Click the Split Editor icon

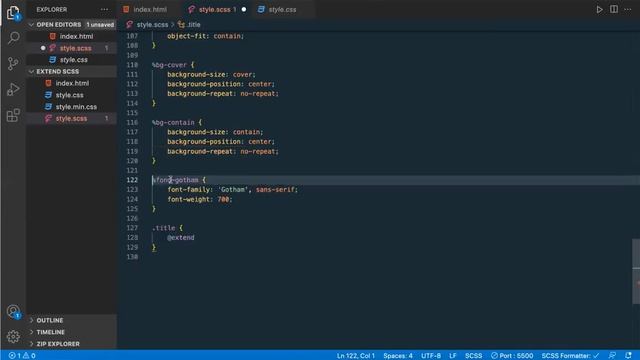tap(613, 9)
